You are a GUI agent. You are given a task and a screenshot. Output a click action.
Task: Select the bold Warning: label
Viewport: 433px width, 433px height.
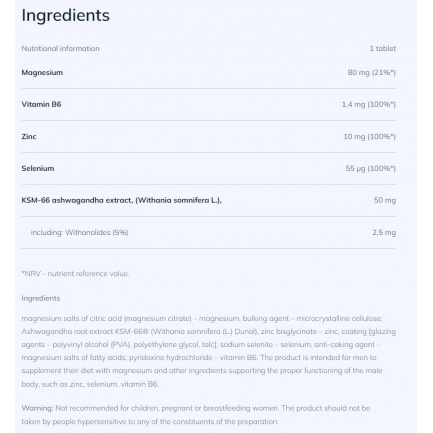point(37,408)
